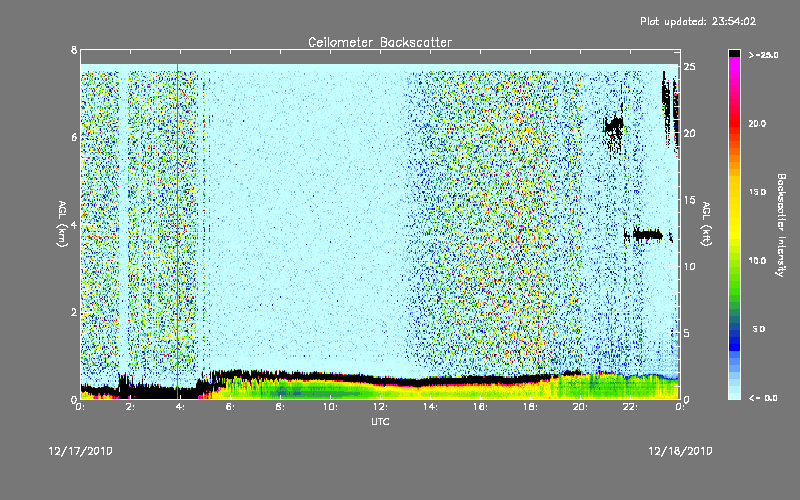Click the 10.0 colorbar tick label
800x500 pixels.
click(757, 260)
